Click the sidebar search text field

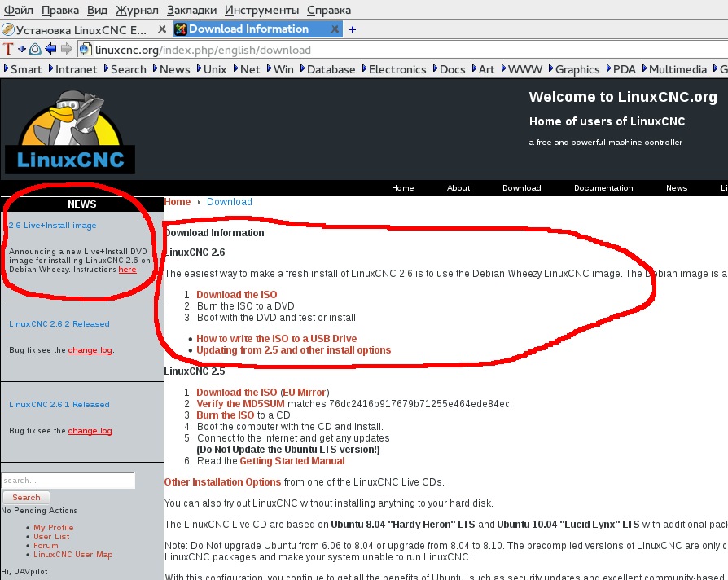68,480
